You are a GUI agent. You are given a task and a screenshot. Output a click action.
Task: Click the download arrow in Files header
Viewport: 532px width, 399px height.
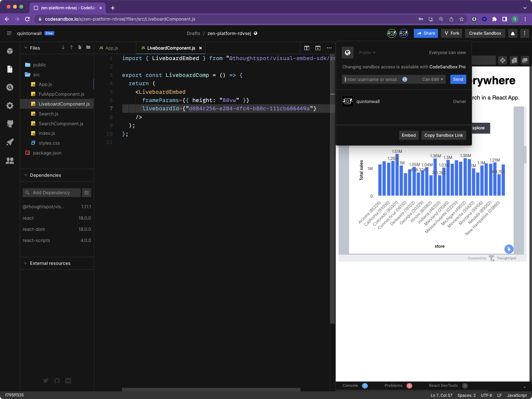[63, 47]
